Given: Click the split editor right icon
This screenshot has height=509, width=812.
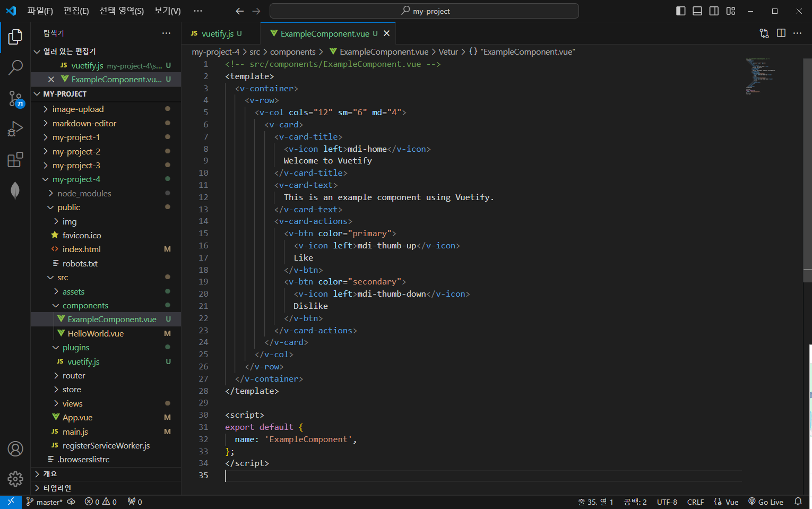Looking at the screenshot, I should coord(781,33).
